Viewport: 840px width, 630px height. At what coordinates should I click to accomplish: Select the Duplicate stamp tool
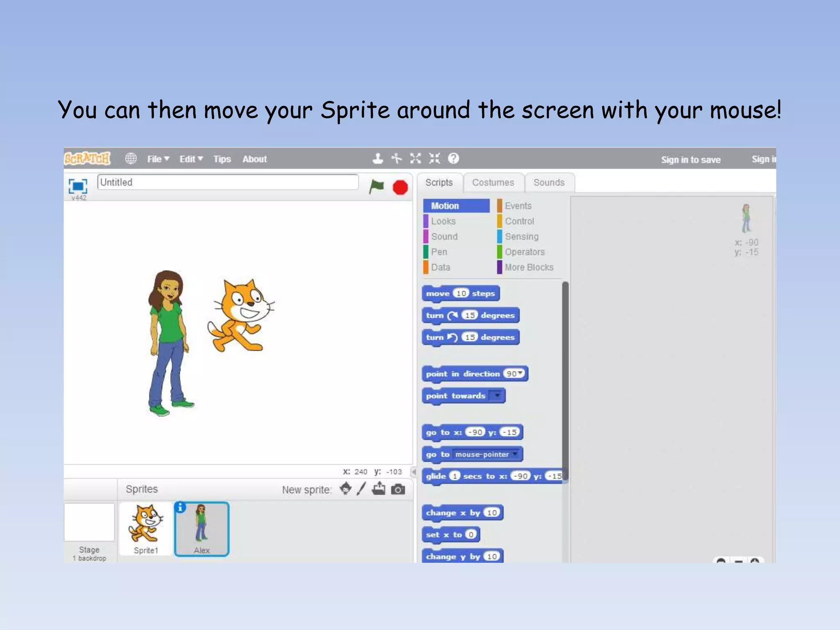[x=378, y=158]
